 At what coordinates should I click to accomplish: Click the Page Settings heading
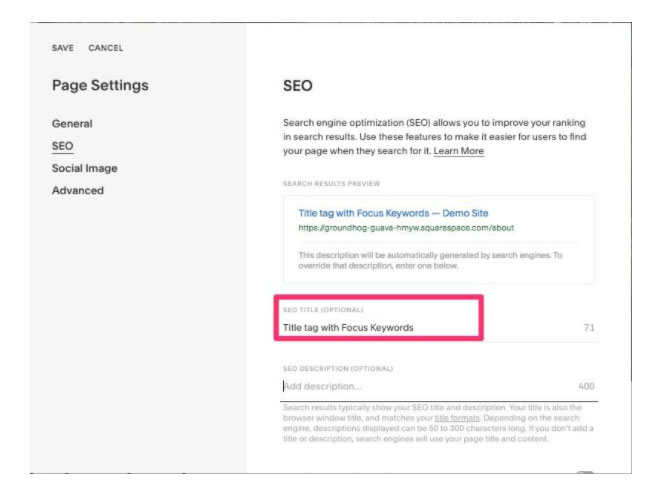100,85
